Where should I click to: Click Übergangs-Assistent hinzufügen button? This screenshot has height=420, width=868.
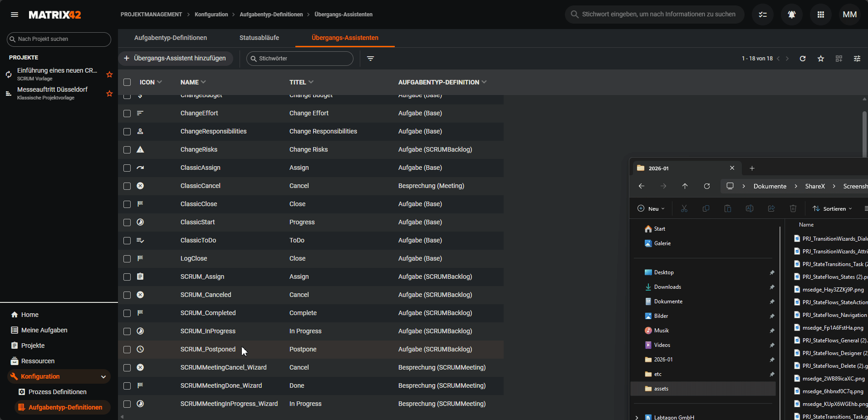click(x=175, y=58)
